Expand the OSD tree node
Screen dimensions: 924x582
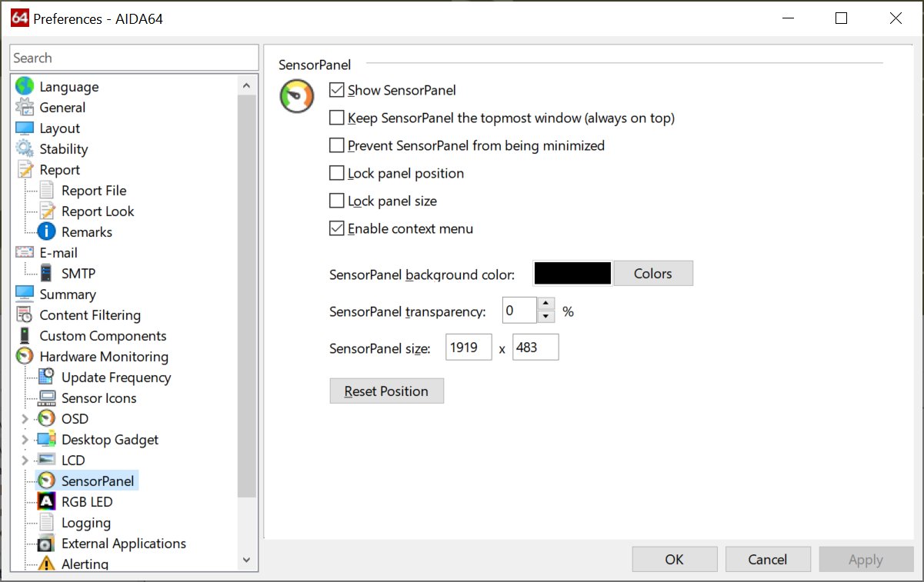(25, 419)
